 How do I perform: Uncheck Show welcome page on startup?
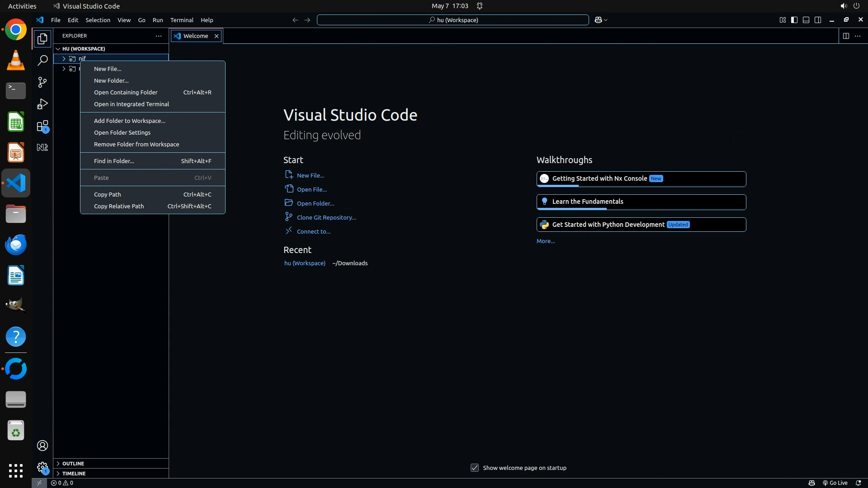tap(474, 468)
